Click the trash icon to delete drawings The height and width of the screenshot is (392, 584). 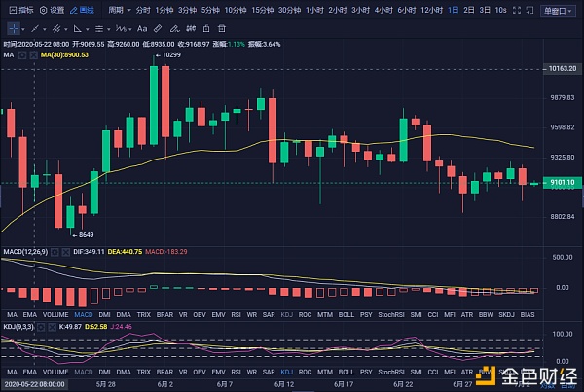[x=222, y=28]
